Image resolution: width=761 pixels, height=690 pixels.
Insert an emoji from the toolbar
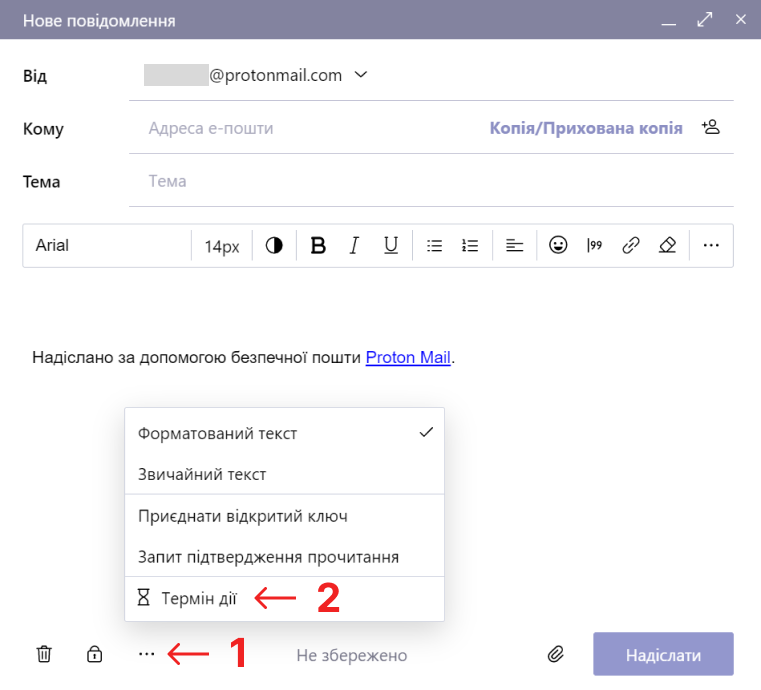(x=558, y=245)
